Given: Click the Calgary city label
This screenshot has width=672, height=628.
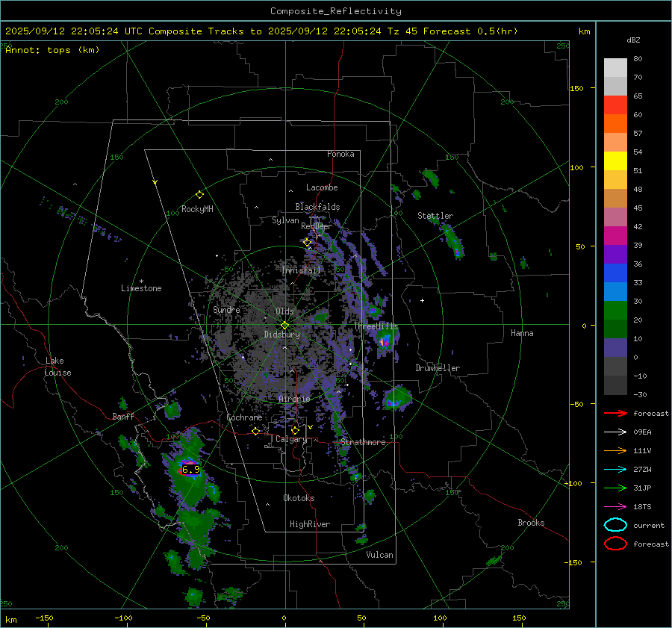Looking at the screenshot, I should 291,439.
